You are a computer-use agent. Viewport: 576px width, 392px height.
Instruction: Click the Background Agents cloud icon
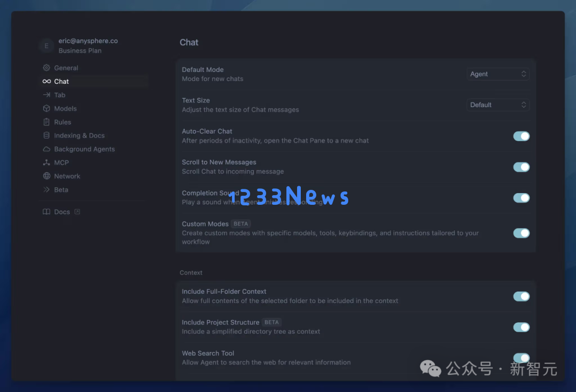(46, 149)
